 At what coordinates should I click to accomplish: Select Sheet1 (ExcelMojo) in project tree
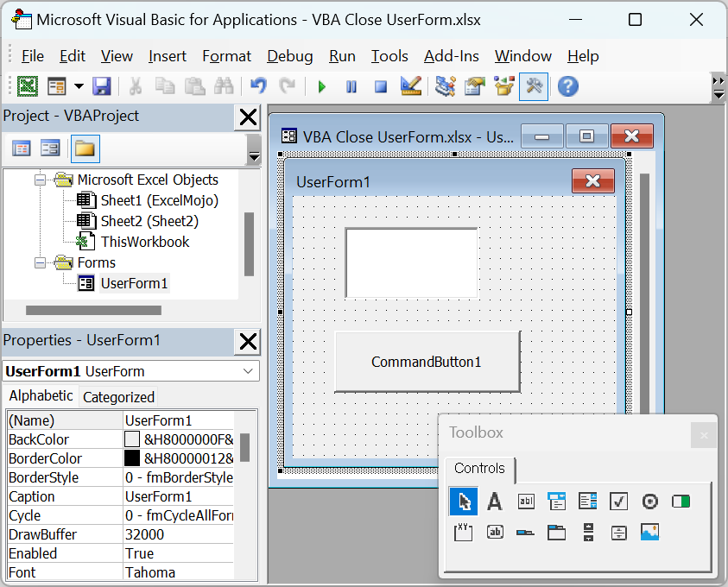click(159, 200)
